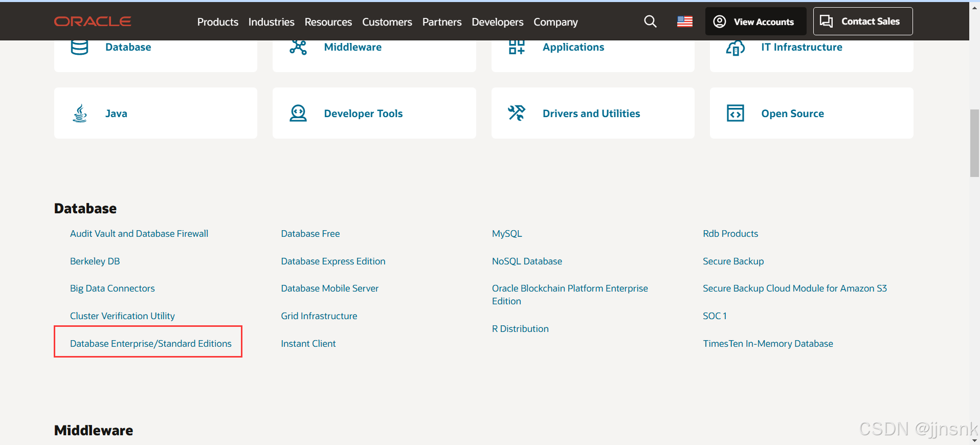Image resolution: width=980 pixels, height=445 pixels.
Task: Click the View Accounts user icon
Action: click(720, 21)
